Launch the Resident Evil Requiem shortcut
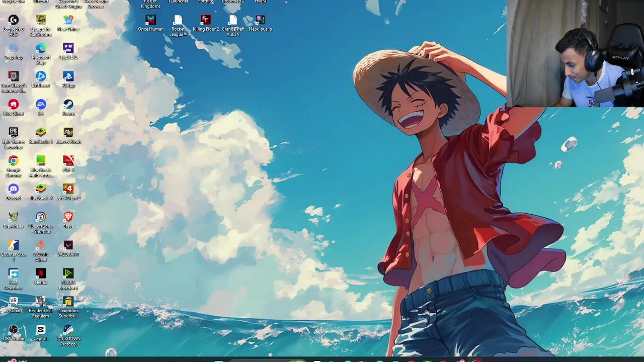Screen dimensions: 644x362 tap(41, 302)
